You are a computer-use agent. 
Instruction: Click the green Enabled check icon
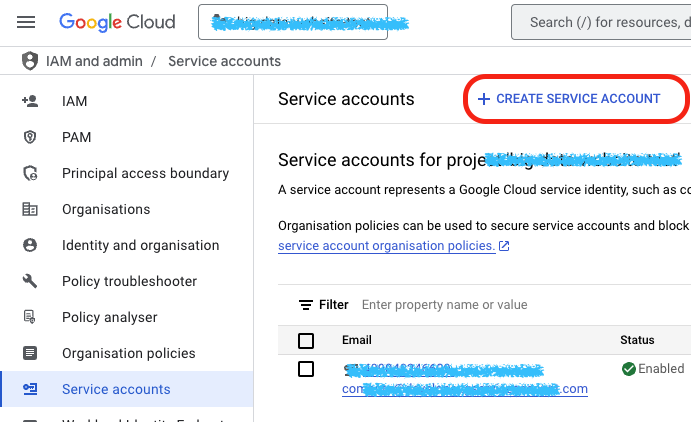click(628, 369)
